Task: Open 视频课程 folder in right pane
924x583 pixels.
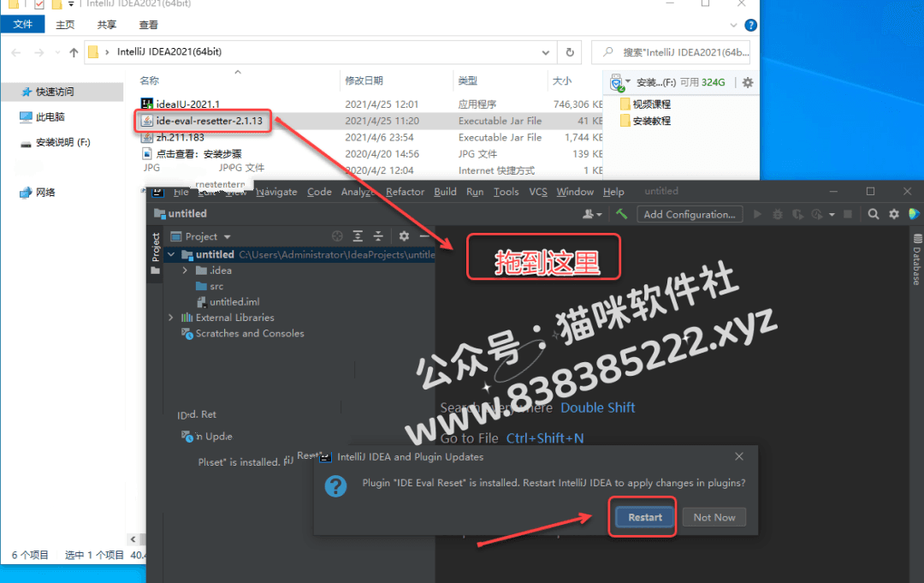Action: click(646, 104)
